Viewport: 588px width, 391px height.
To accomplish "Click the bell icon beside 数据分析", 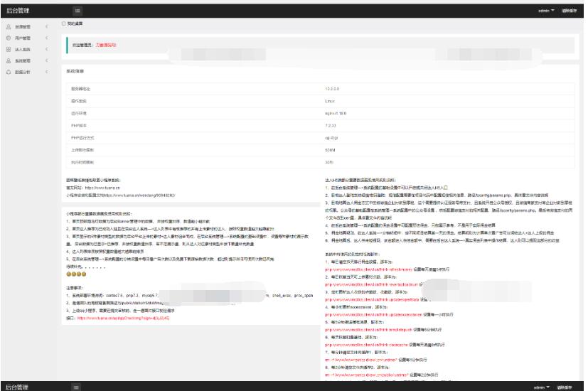I will 9,72.
